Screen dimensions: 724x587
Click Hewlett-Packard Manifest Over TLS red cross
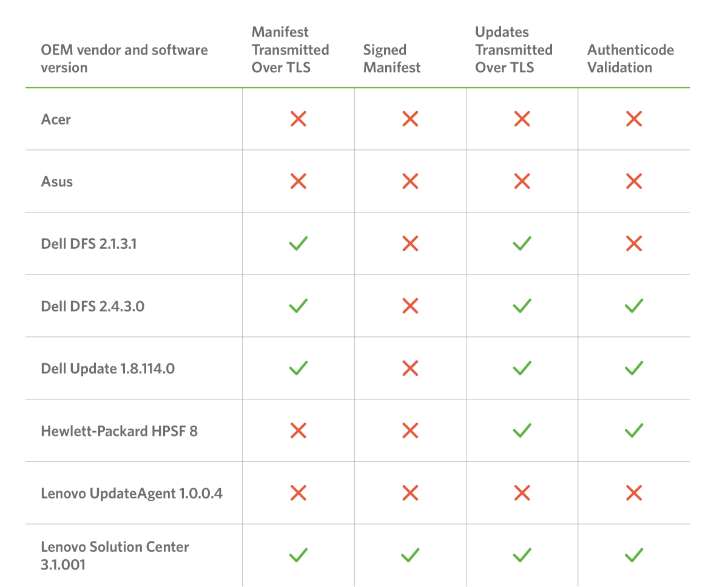coord(297,430)
